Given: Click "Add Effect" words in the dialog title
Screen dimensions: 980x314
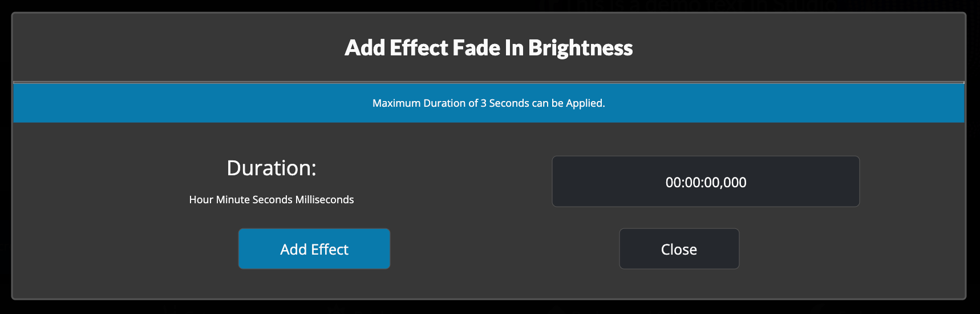Looking at the screenshot, I should (396, 48).
